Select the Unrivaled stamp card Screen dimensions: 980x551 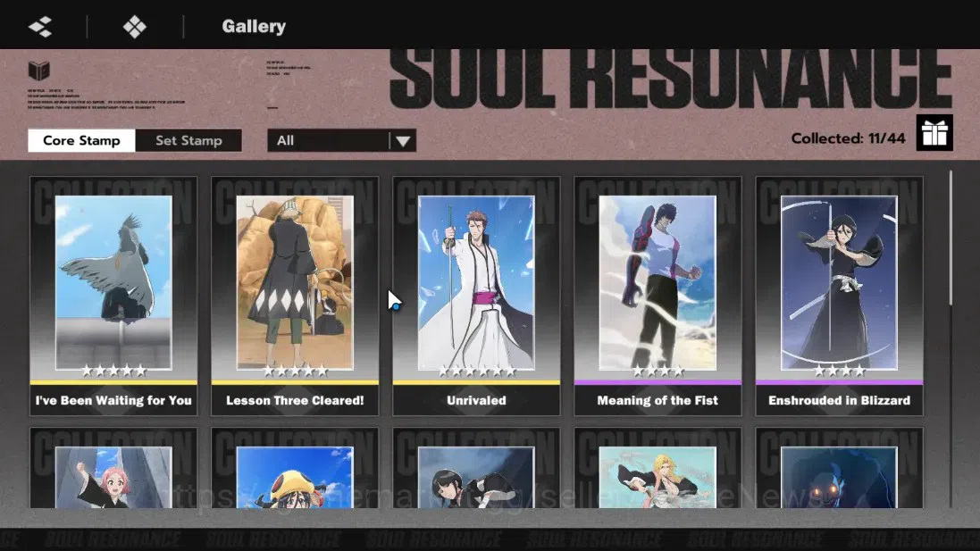click(476, 296)
